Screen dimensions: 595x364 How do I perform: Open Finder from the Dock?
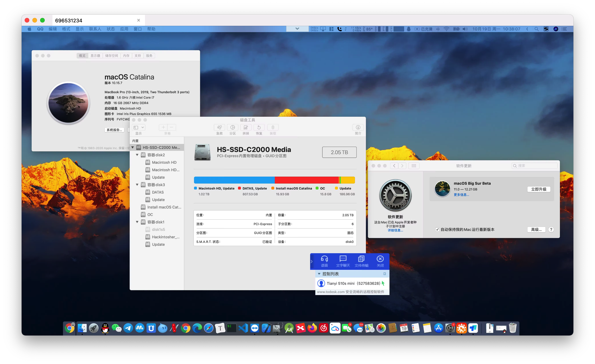tap(82, 328)
